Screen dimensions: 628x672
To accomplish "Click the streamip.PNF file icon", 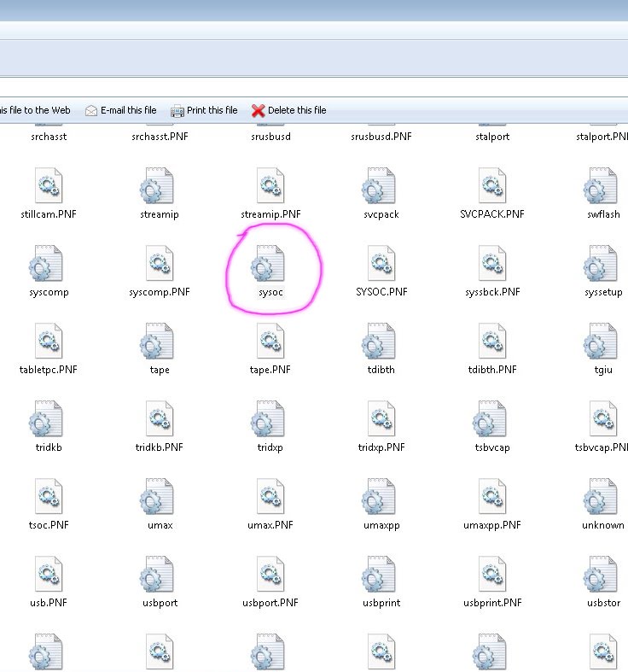I will point(270,185).
